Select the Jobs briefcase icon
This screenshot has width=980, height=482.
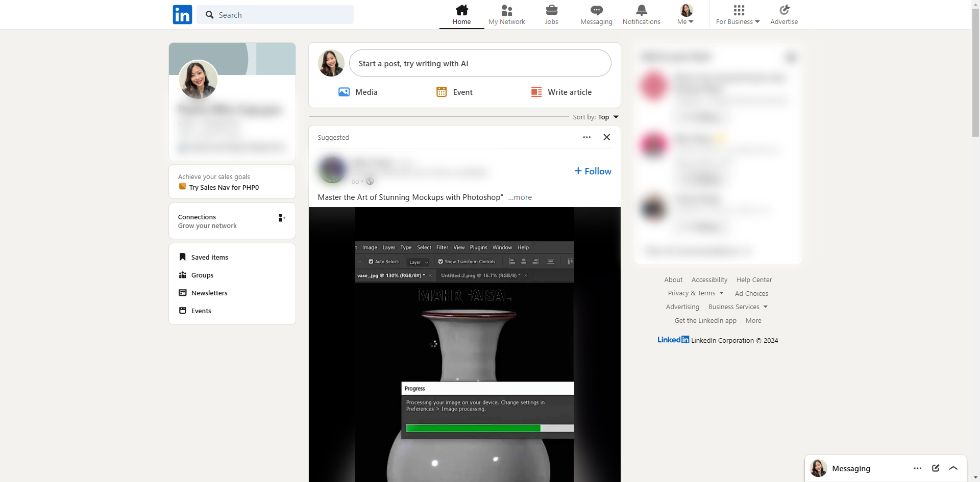pyautogui.click(x=551, y=10)
